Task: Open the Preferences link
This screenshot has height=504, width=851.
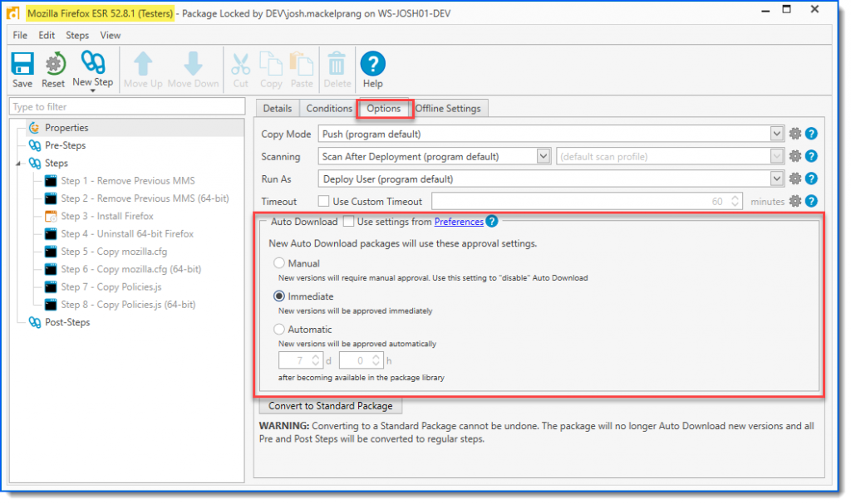Action: click(459, 222)
